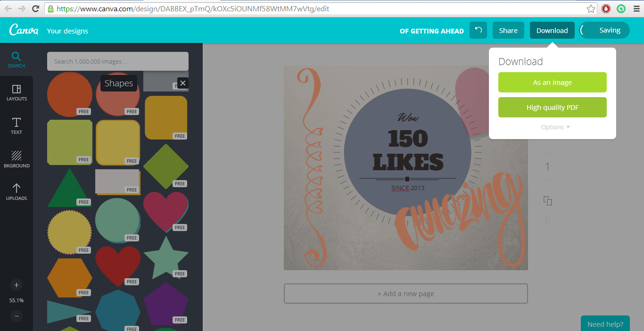
Task: Click the delete page trash icon
Action: tap(547, 219)
